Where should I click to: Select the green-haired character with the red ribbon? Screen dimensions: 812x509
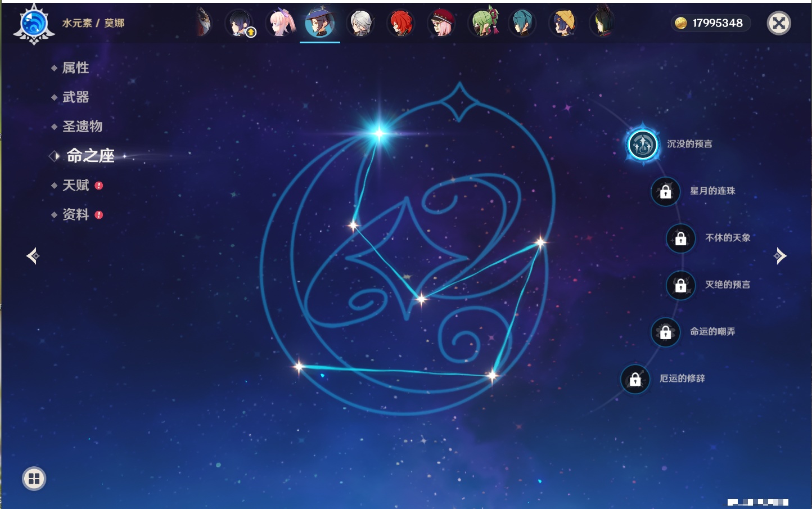[483, 22]
